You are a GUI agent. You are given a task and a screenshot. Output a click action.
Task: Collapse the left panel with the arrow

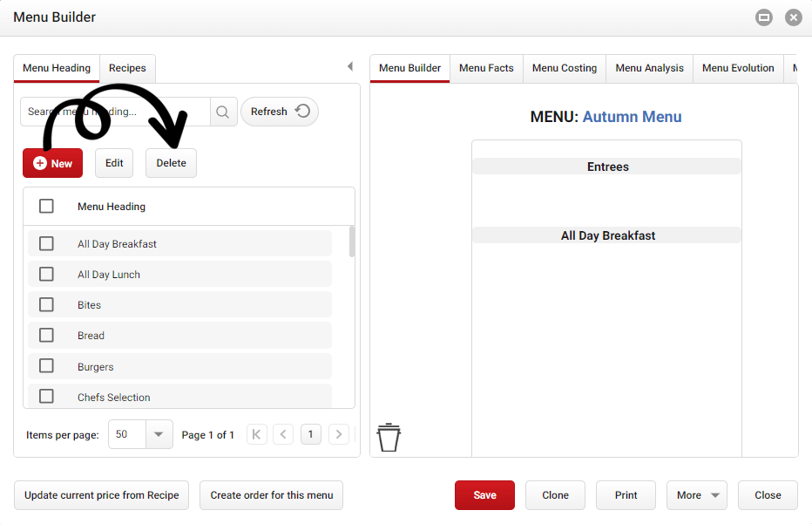click(x=350, y=66)
